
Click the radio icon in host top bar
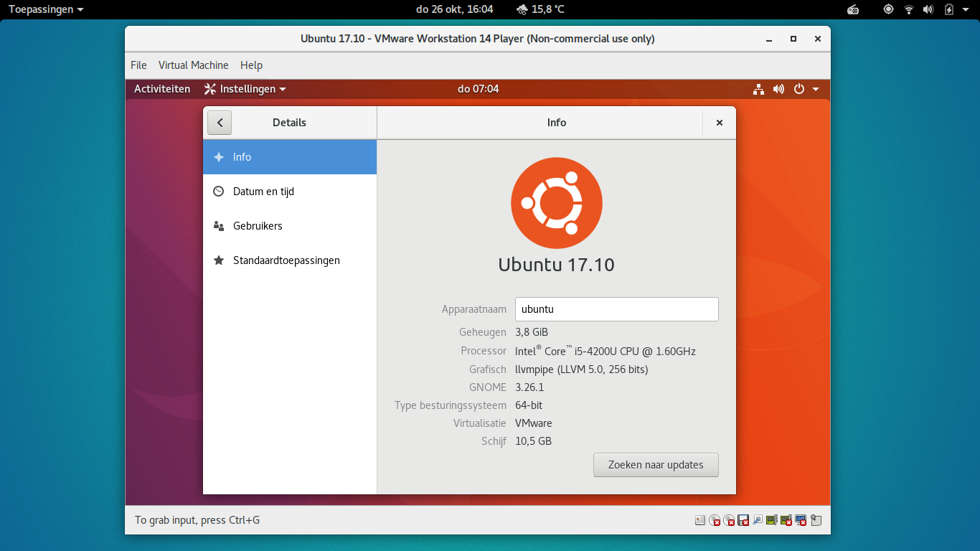(x=853, y=9)
